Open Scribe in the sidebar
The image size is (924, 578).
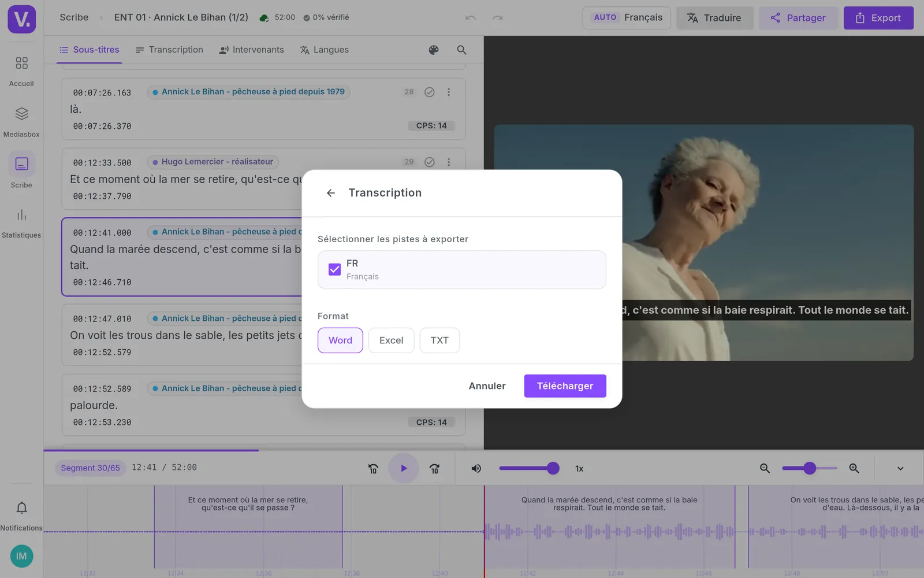point(21,172)
